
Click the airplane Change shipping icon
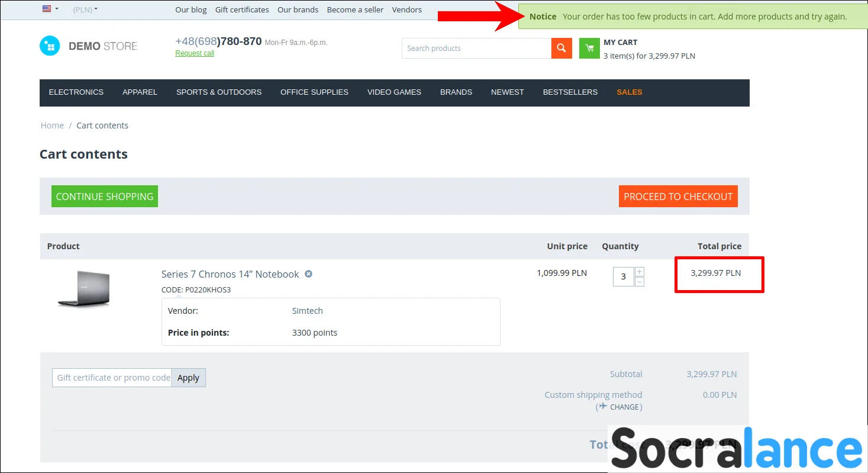pos(602,407)
